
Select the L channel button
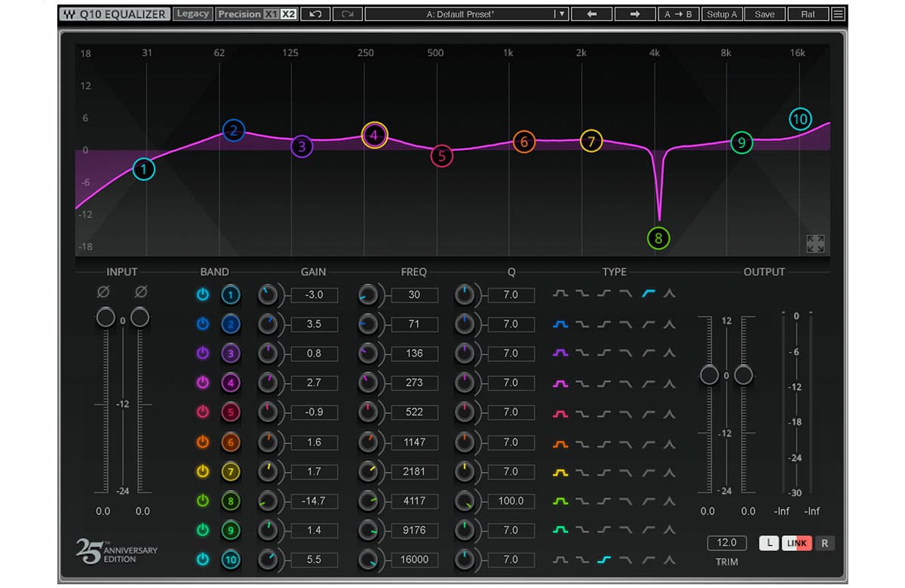point(768,543)
